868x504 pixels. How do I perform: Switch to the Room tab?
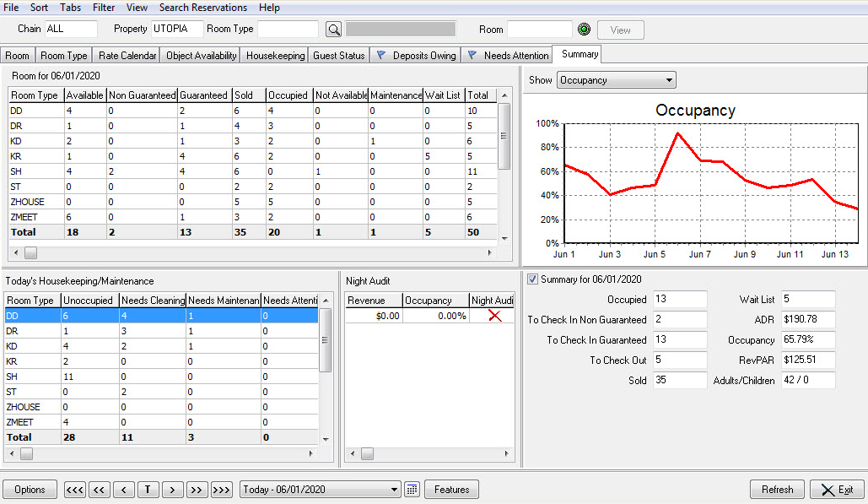pos(18,56)
